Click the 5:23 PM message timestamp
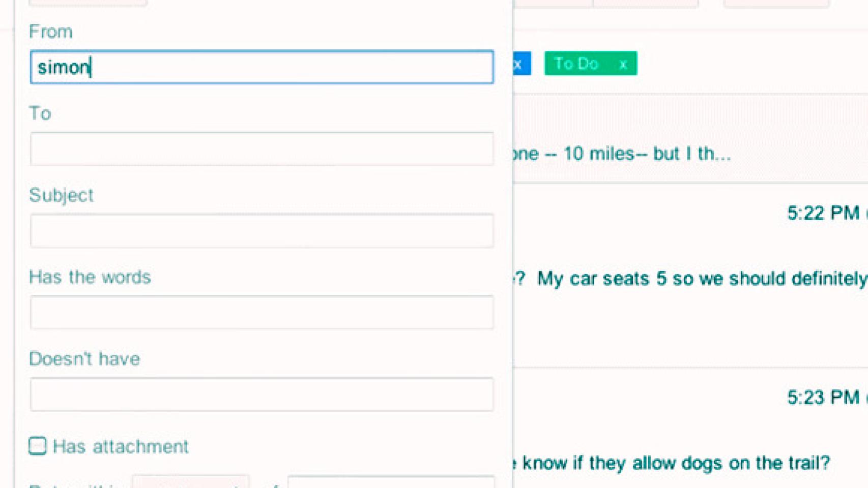The image size is (868, 488). 823,397
